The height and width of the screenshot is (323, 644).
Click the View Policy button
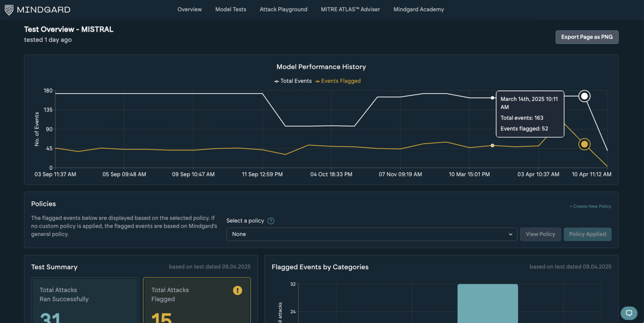540,234
